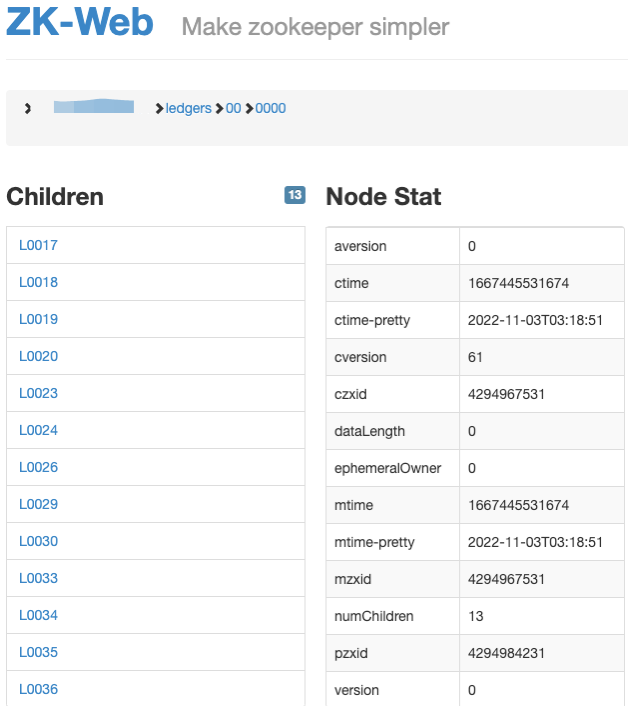Screen dimensions: 628x706
Task: Open the ledgers breadcrumb link
Action: [188, 108]
